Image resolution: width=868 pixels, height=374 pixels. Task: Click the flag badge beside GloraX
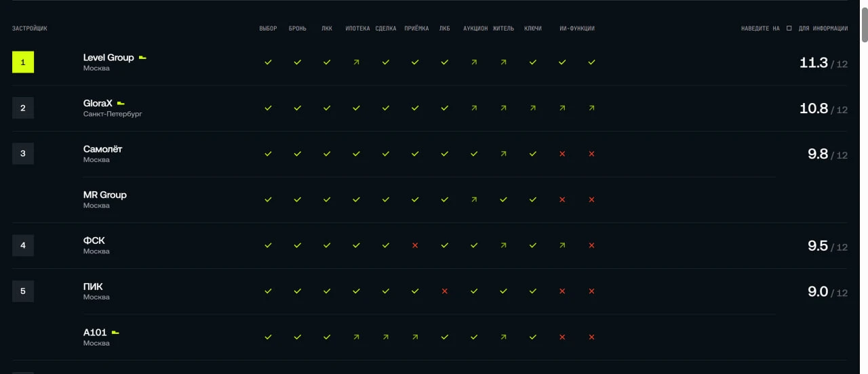pyautogui.click(x=121, y=103)
